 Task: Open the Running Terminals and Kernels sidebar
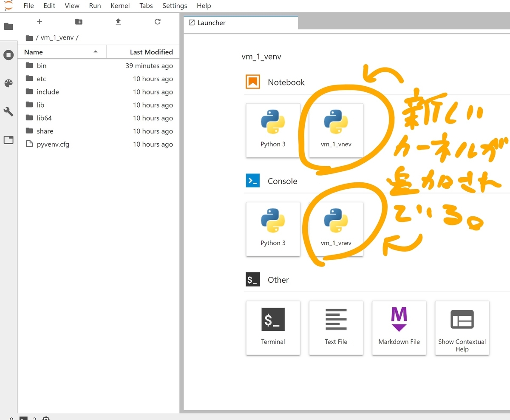coord(8,55)
